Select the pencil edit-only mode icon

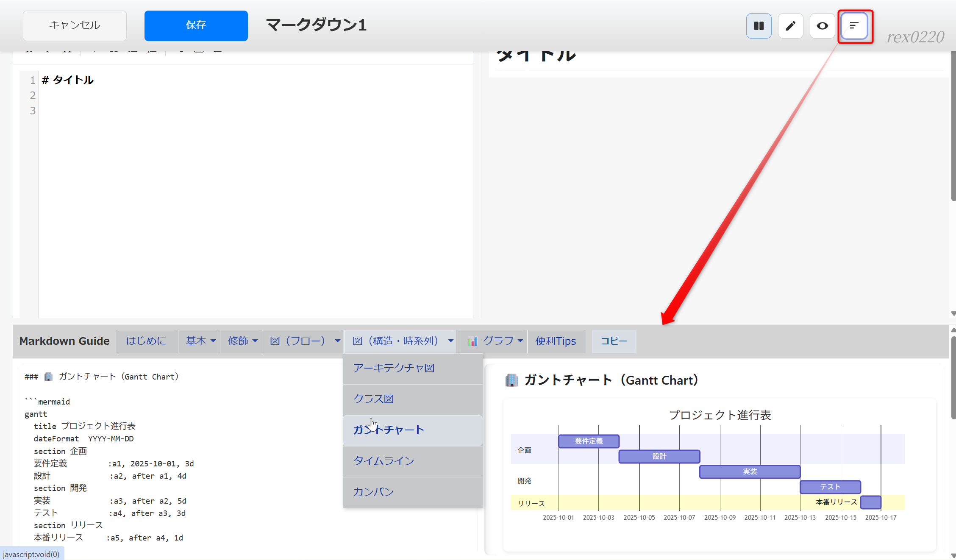pyautogui.click(x=790, y=26)
